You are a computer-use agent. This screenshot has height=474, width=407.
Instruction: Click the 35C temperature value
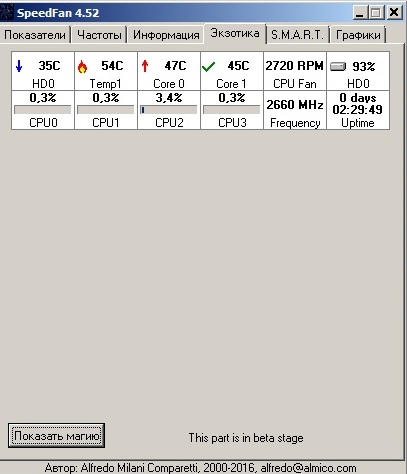tap(49, 66)
